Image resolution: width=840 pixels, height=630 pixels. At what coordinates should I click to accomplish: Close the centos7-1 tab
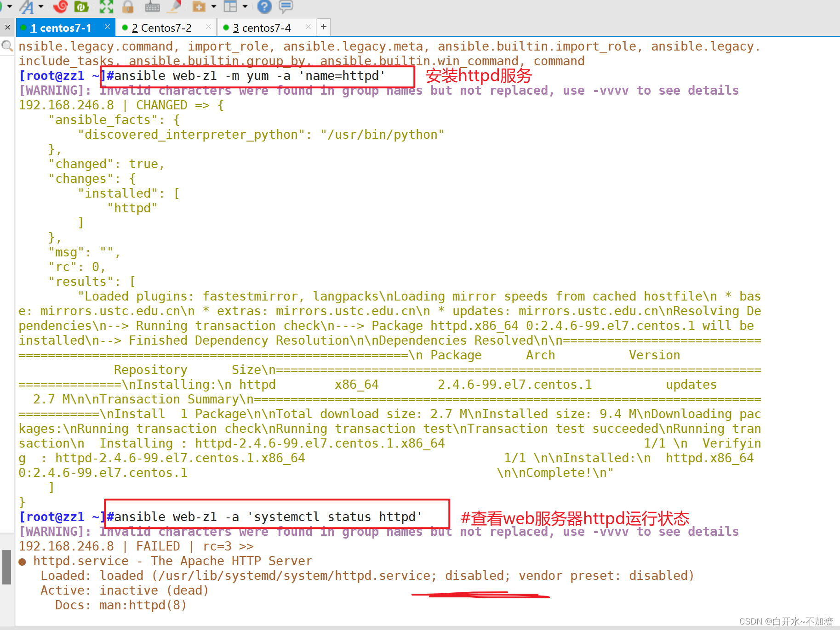point(107,27)
